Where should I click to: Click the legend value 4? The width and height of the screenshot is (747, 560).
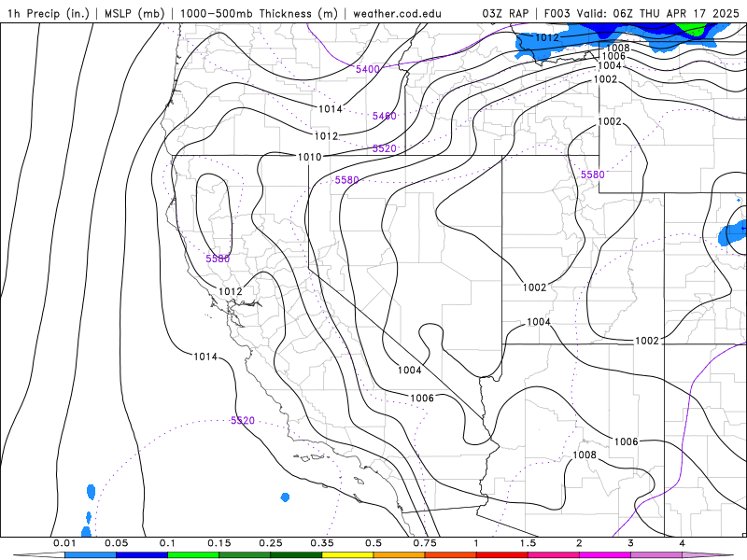tap(683, 543)
